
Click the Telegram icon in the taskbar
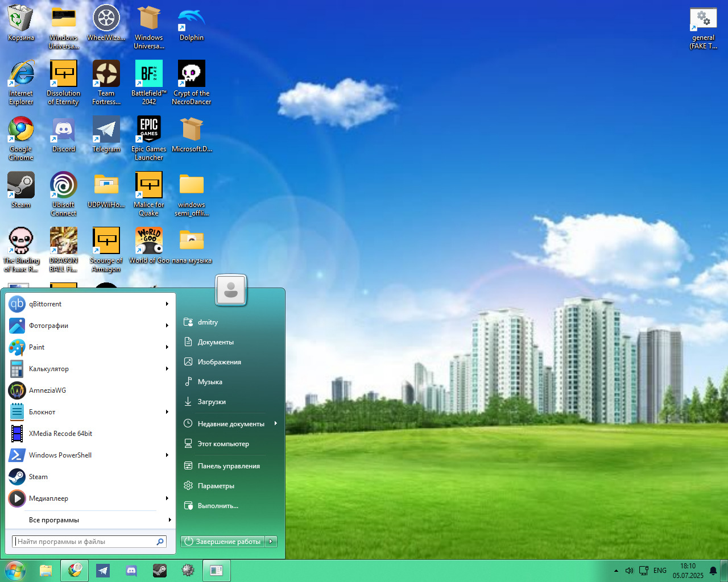tap(103, 571)
